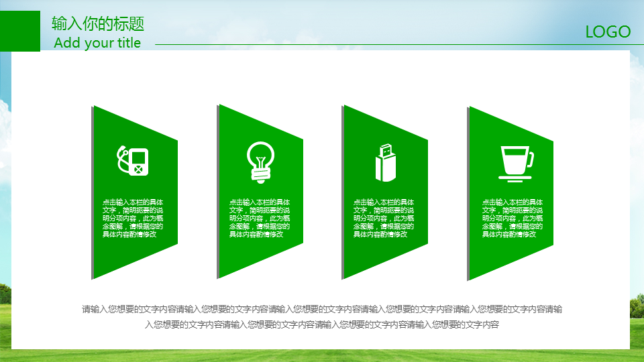This screenshot has height=362, width=644.
Task: Click the text block under the music player
Action: [133, 218]
